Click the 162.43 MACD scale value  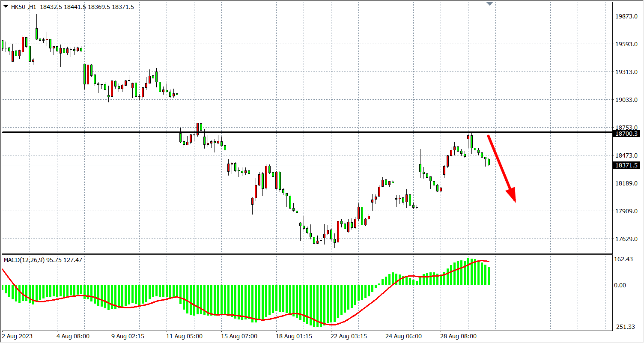(623, 259)
